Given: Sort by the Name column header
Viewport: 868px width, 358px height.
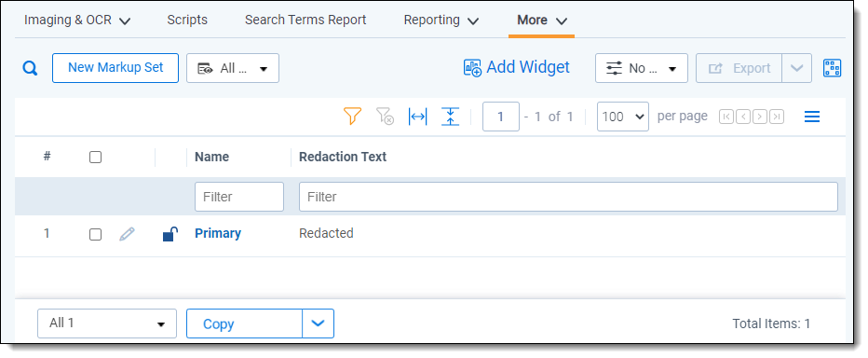Looking at the screenshot, I should tap(211, 157).
